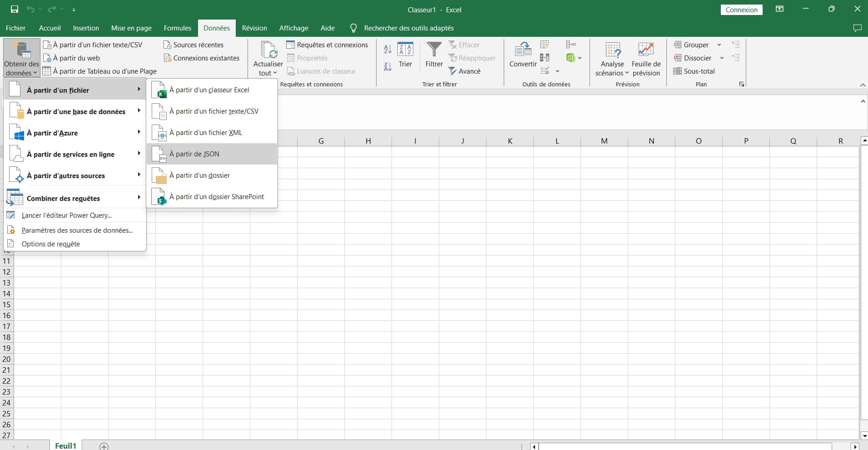Screen dimensions: 868x450
Task: Launch the Power Query editor
Action: point(75,215)
